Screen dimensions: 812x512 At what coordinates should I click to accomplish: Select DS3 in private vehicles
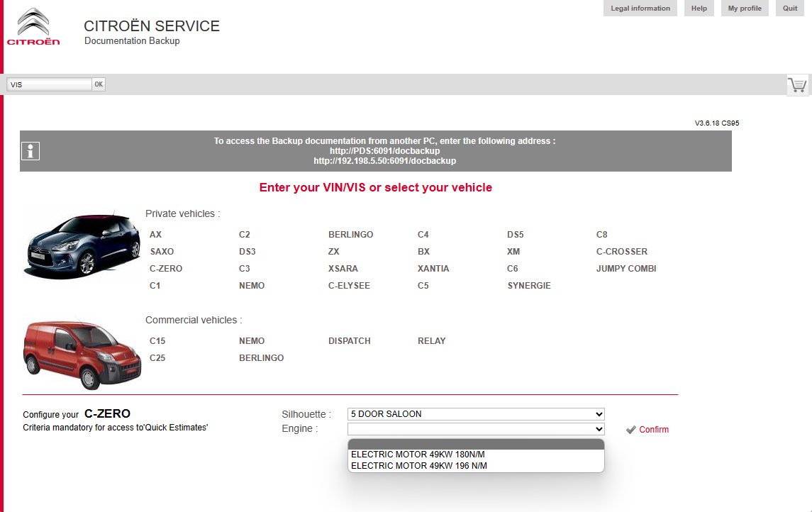(x=247, y=251)
